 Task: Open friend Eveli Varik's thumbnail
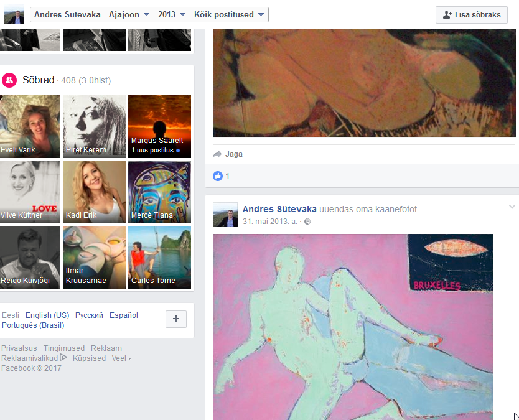[30, 126]
